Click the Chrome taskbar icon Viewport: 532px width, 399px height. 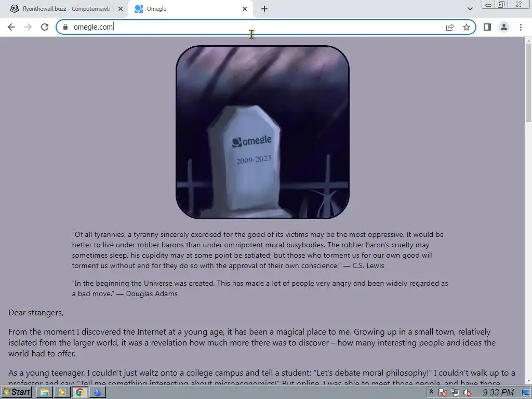[79, 392]
